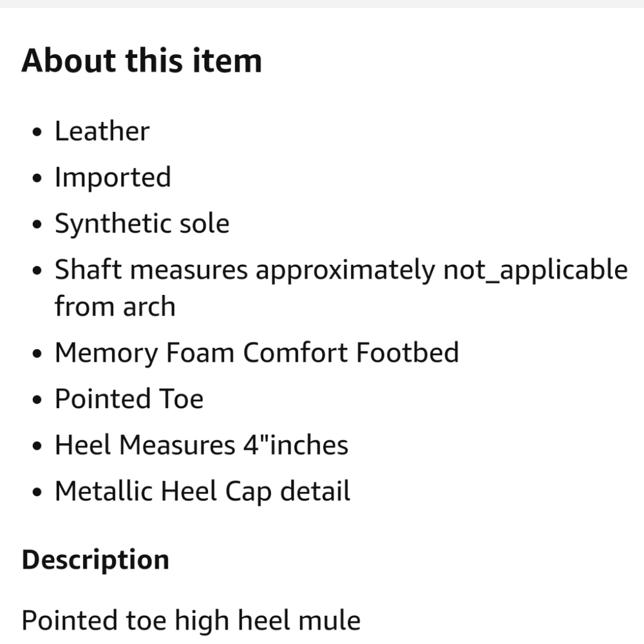Click the "Description" subheading

pos(95,560)
